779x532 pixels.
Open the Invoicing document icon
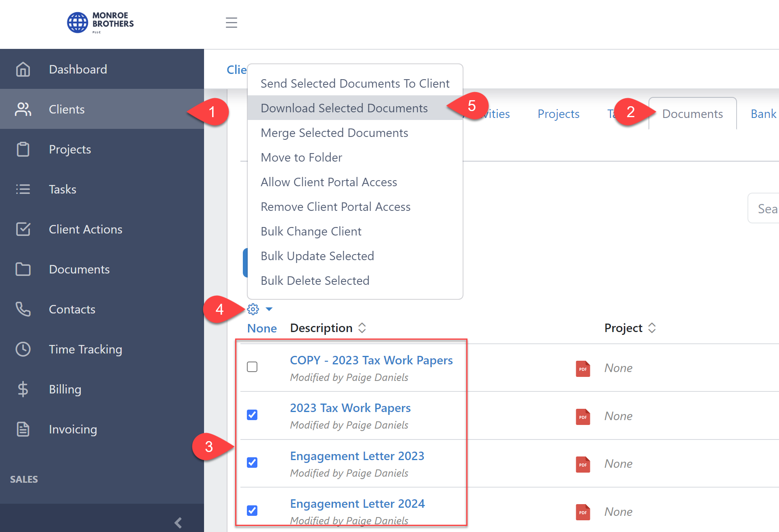(x=23, y=429)
